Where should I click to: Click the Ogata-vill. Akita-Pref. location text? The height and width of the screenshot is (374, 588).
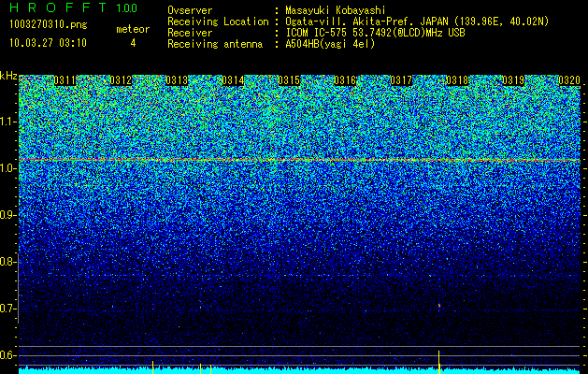[417, 22]
